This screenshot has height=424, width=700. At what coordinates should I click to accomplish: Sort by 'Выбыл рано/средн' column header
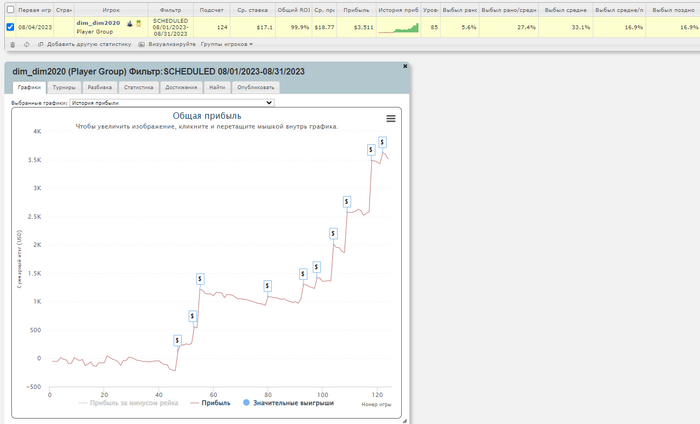508,10
